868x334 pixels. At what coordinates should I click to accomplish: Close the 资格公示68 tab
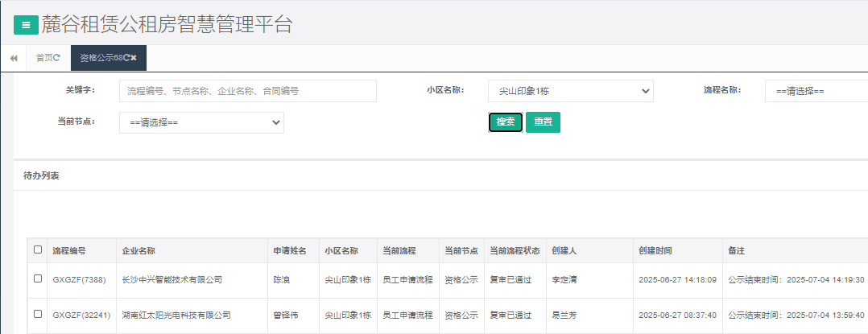point(134,58)
